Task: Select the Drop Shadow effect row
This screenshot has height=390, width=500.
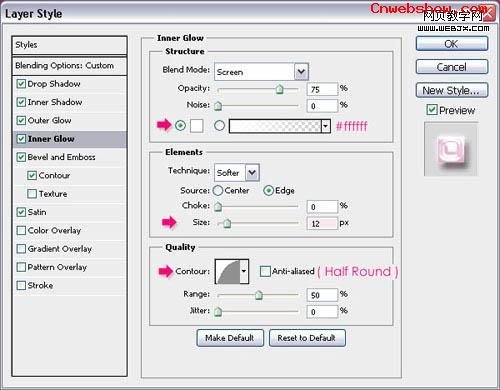Action: click(x=70, y=84)
